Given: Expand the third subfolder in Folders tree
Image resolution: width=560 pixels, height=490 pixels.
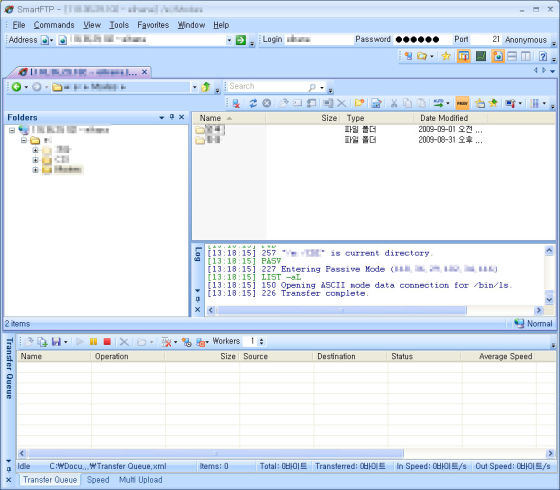Looking at the screenshot, I should pyautogui.click(x=35, y=170).
